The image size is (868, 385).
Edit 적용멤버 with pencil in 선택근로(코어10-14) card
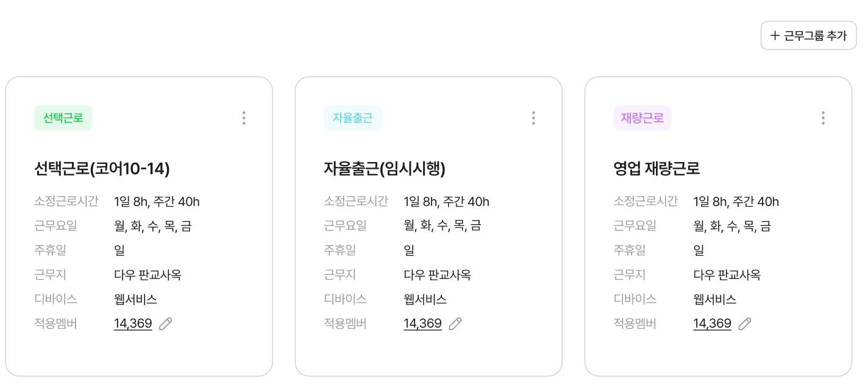[166, 324]
